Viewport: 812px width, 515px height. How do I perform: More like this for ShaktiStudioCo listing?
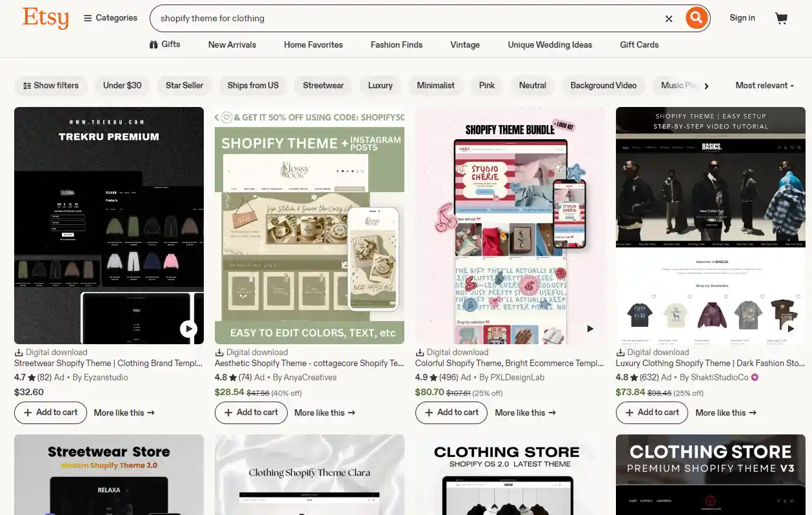(726, 413)
